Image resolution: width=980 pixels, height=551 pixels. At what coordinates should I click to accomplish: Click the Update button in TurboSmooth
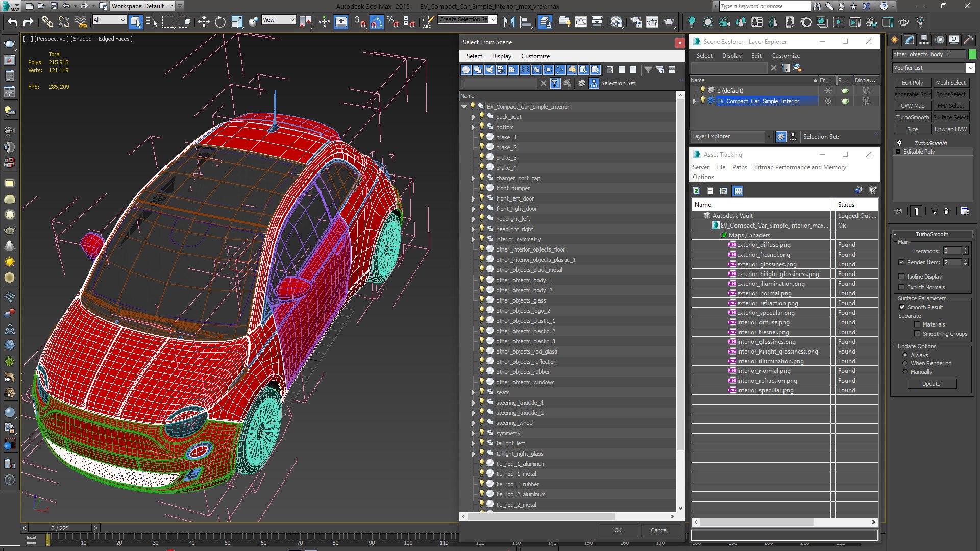931,384
